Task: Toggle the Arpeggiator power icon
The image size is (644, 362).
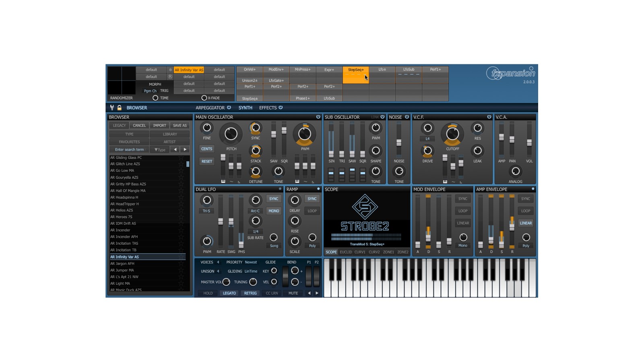Action: pos(229,107)
